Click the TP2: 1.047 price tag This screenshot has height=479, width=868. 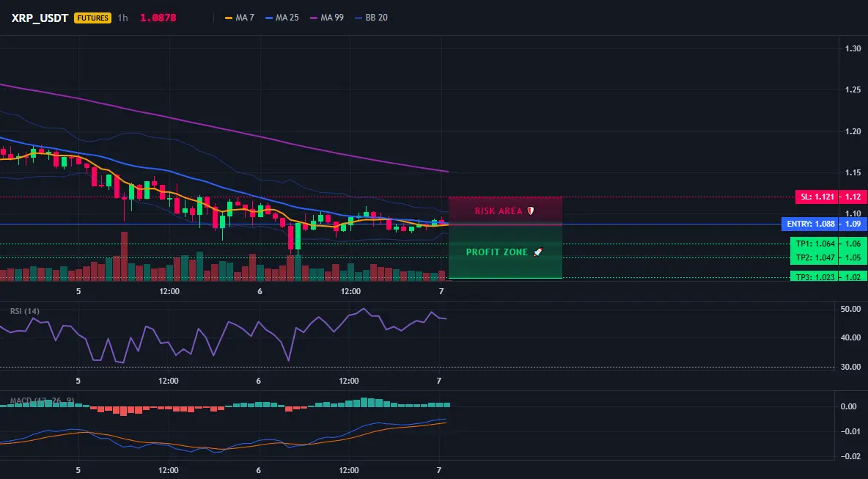coord(815,257)
